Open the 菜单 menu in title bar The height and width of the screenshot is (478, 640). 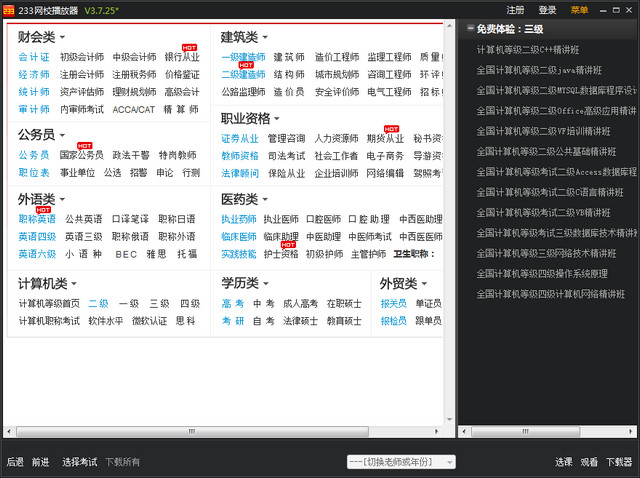tap(579, 10)
